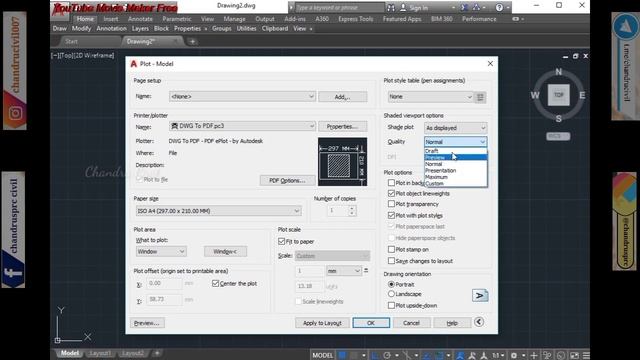Click the Sign In user icon
Image resolution: width=640 pixels, height=360 pixels.
click(x=403, y=7)
